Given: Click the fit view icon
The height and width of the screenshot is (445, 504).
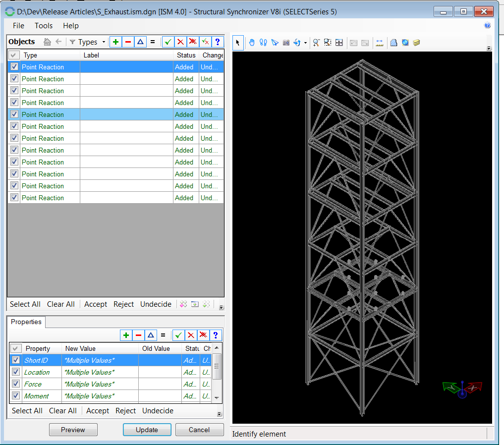Looking at the screenshot, I should [x=339, y=43].
